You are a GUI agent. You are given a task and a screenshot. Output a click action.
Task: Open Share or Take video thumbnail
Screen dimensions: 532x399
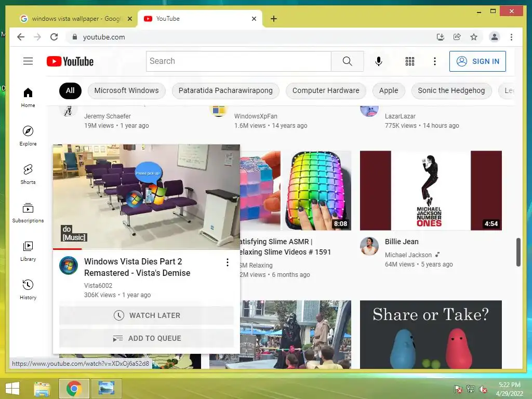coord(431,335)
